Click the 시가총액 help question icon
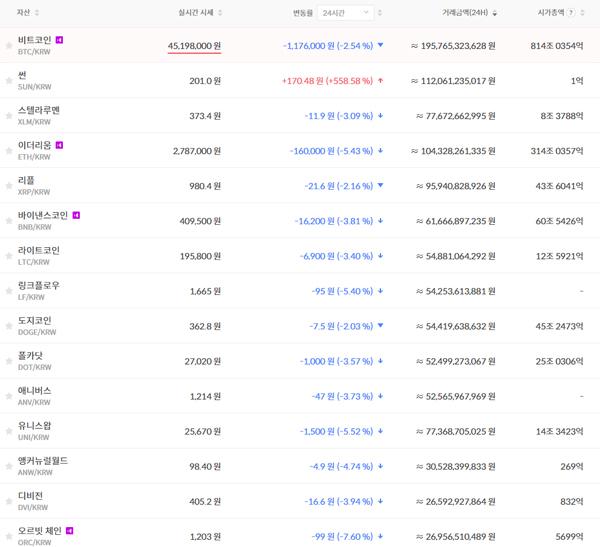This screenshot has width=600, height=547. point(571,13)
